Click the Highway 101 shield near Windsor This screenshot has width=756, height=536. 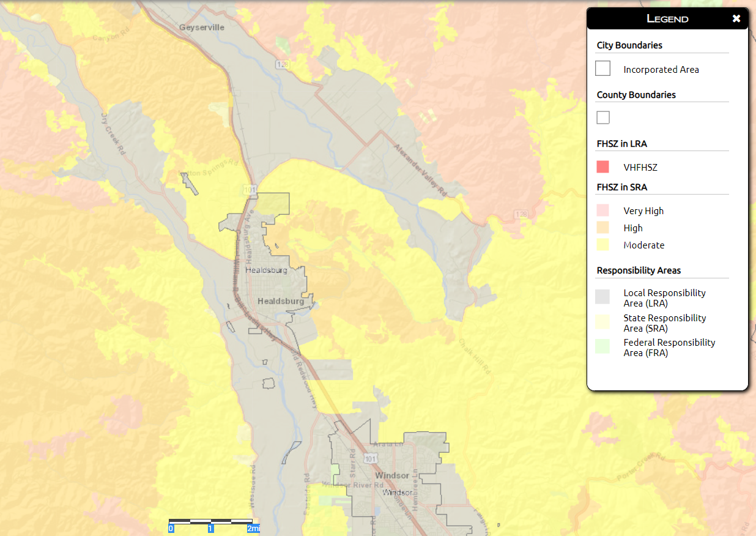click(x=369, y=458)
